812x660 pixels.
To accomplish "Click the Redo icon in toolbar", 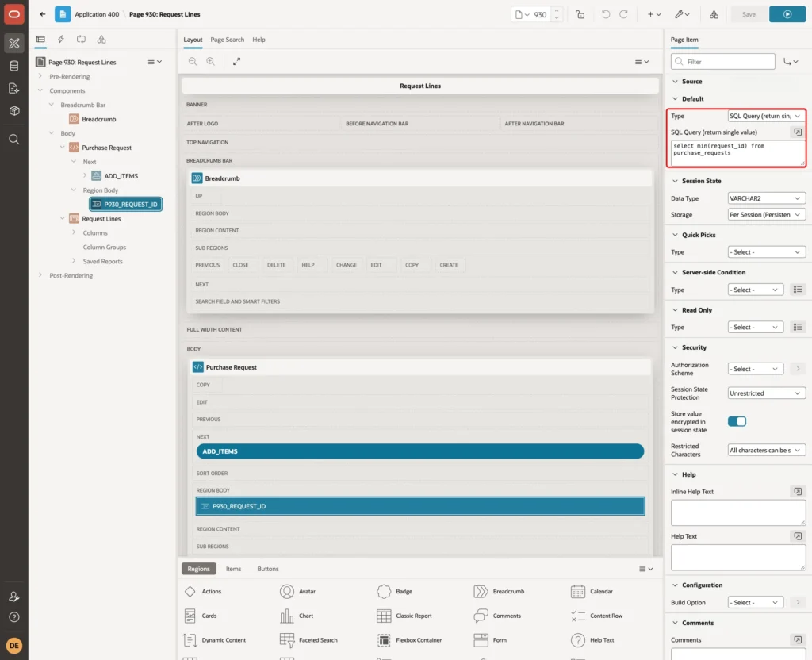I will [x=623, y=14].
